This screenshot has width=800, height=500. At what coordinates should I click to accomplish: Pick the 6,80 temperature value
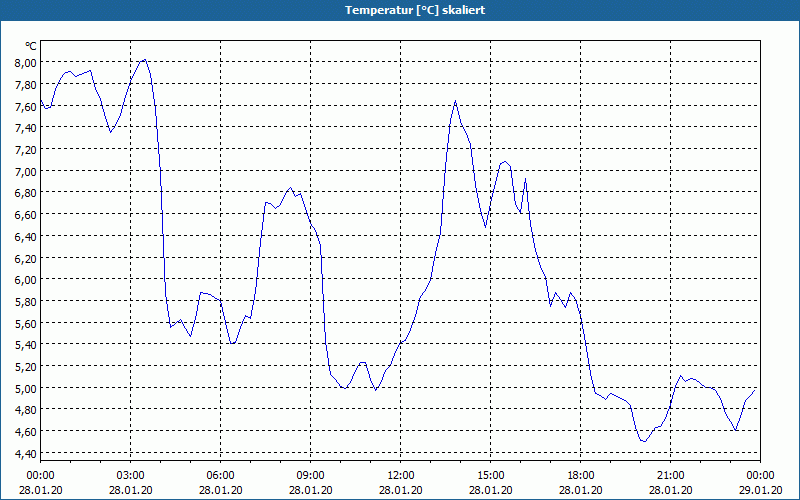tap(26, 193)
